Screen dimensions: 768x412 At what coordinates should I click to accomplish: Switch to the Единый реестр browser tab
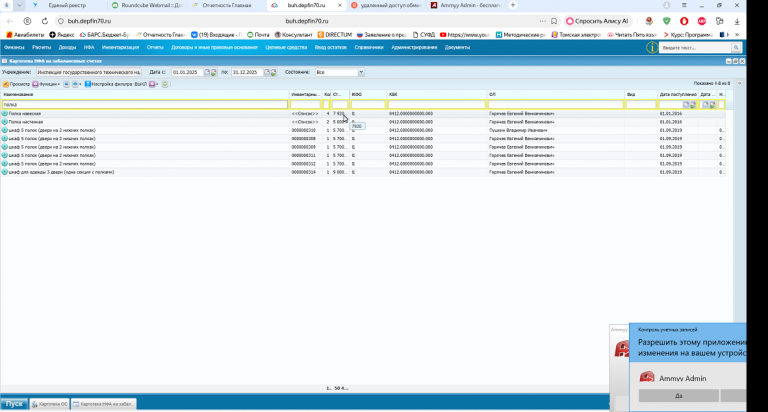67,5
